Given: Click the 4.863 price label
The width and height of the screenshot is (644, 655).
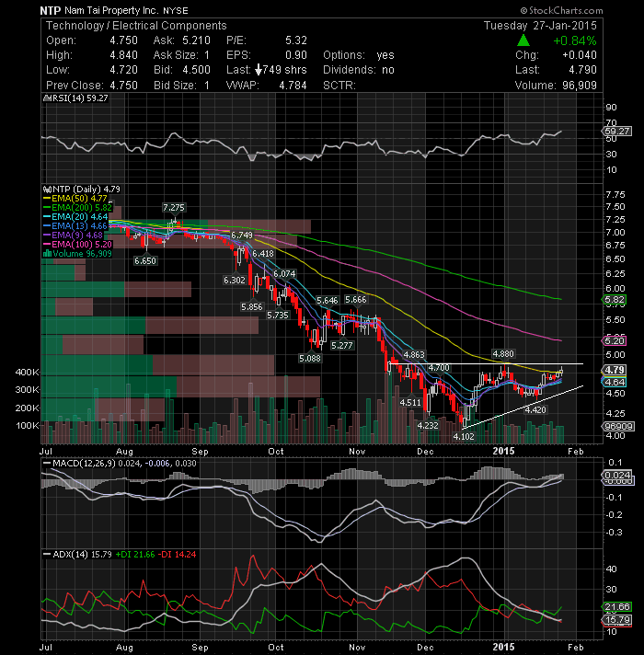Looking at the screenshot, I should click(x=414, y=355).
